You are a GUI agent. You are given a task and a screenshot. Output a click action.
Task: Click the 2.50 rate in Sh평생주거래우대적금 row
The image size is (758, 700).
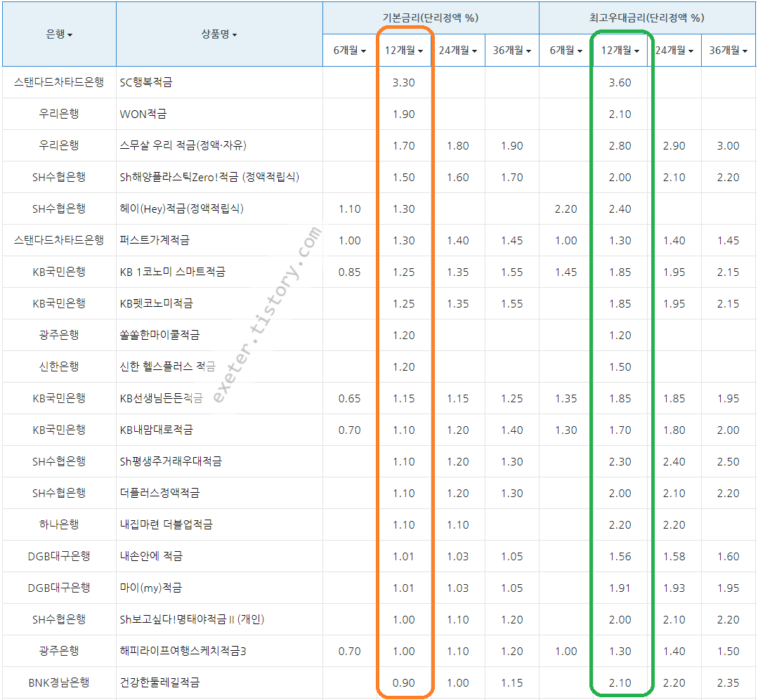pyautogui.click(x=728, y=462)
